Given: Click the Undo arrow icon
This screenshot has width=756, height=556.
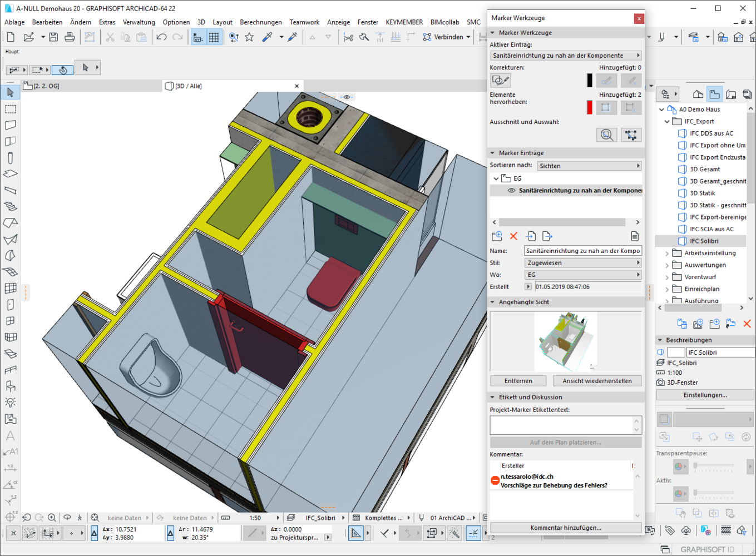Looking at the screenshot, I should [161, 37].
